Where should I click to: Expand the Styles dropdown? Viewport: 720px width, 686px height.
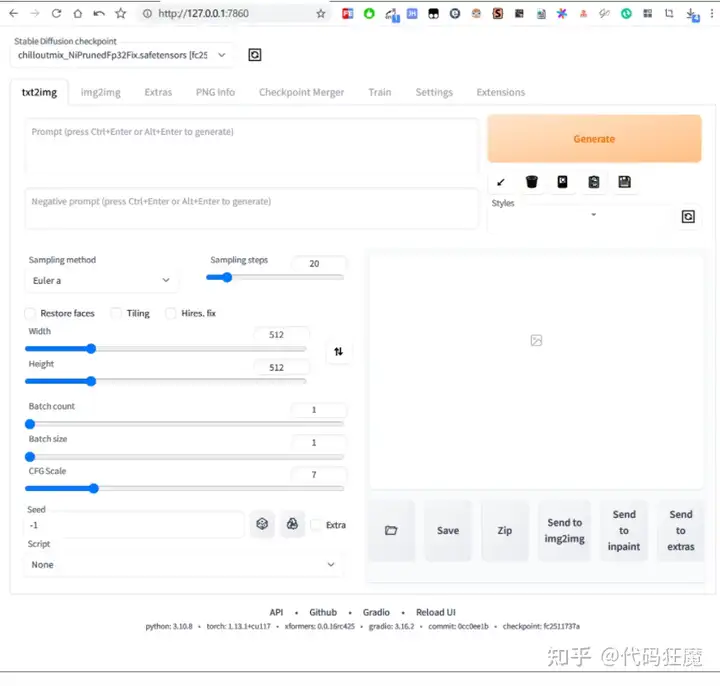pos(581,215)
